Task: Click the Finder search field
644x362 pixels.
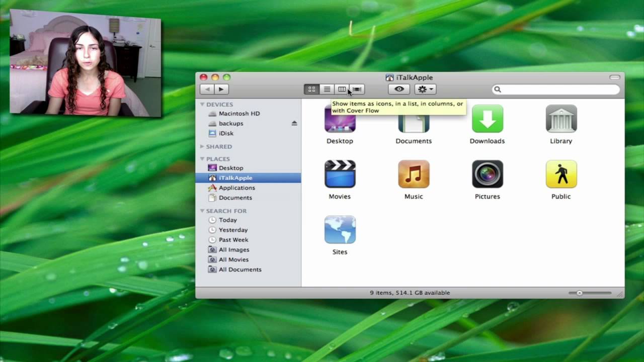Action: tap(555, 89)
